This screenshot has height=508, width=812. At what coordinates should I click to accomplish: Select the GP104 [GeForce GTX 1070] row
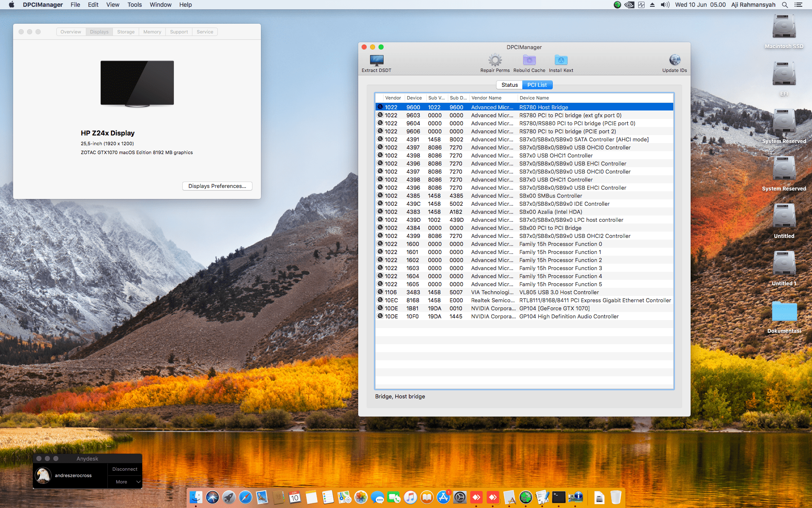pyautogui.click(x=524, y=308)
